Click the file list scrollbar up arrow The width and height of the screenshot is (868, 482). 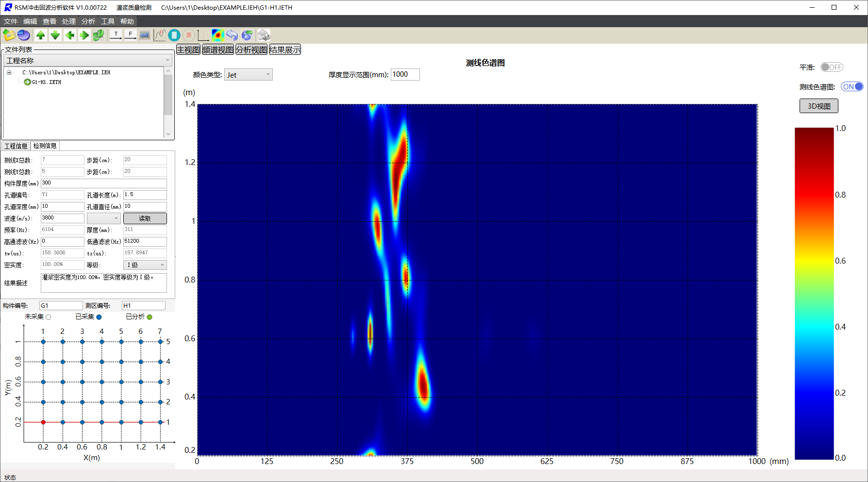(x=168, y=71)
